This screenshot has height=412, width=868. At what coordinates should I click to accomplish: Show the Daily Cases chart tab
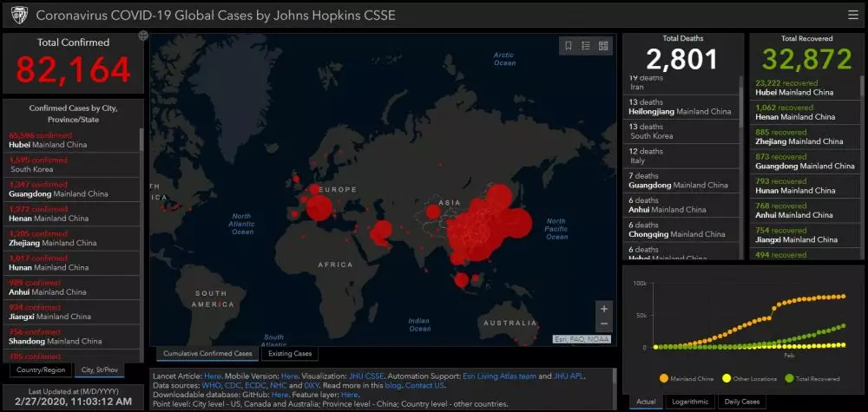click(x=742, y=402)
